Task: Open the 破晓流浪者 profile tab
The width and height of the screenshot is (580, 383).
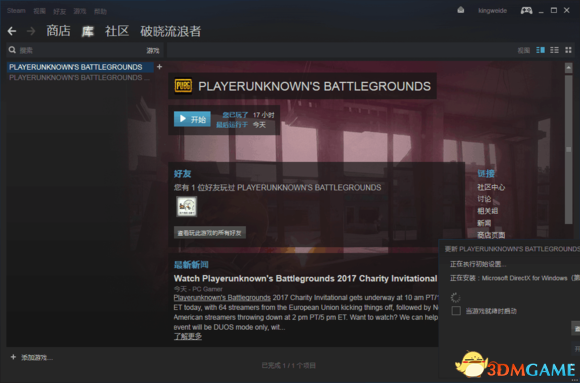Action: tap(171, 31)
